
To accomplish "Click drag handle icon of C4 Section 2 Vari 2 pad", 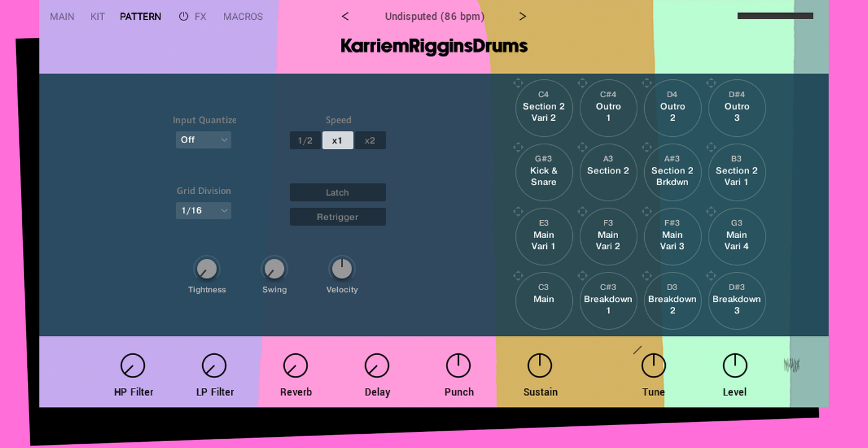I will [518, 83].
